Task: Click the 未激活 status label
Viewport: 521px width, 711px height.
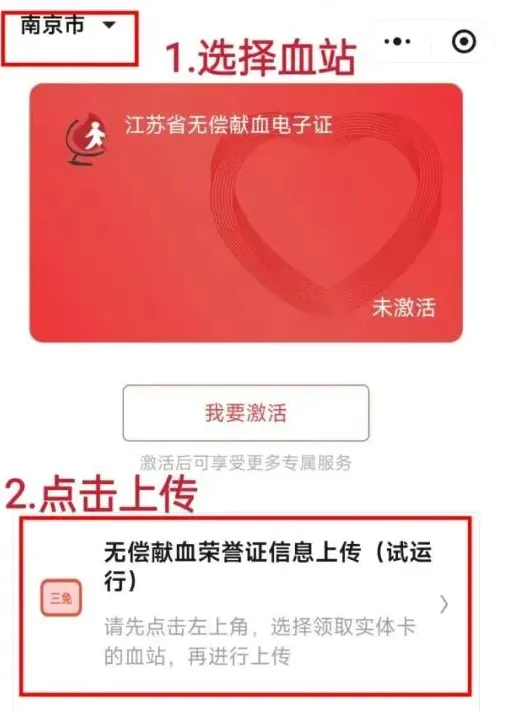Action: [404, 307]
